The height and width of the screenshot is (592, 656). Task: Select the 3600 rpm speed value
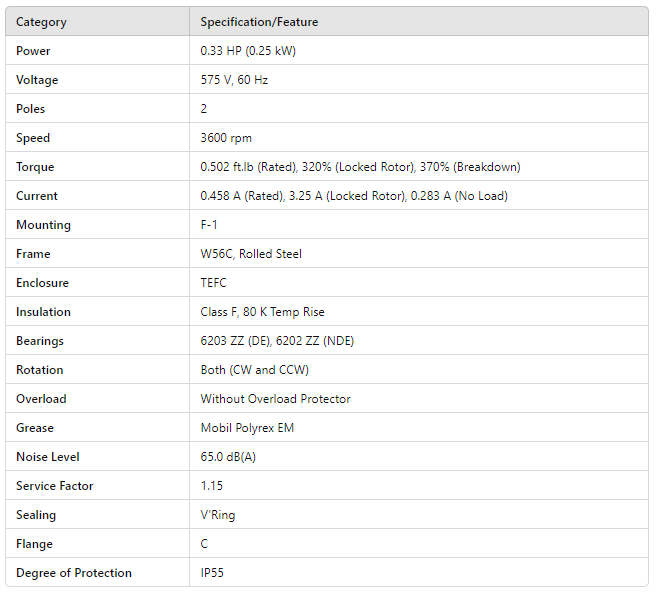(x=225, y=138)
